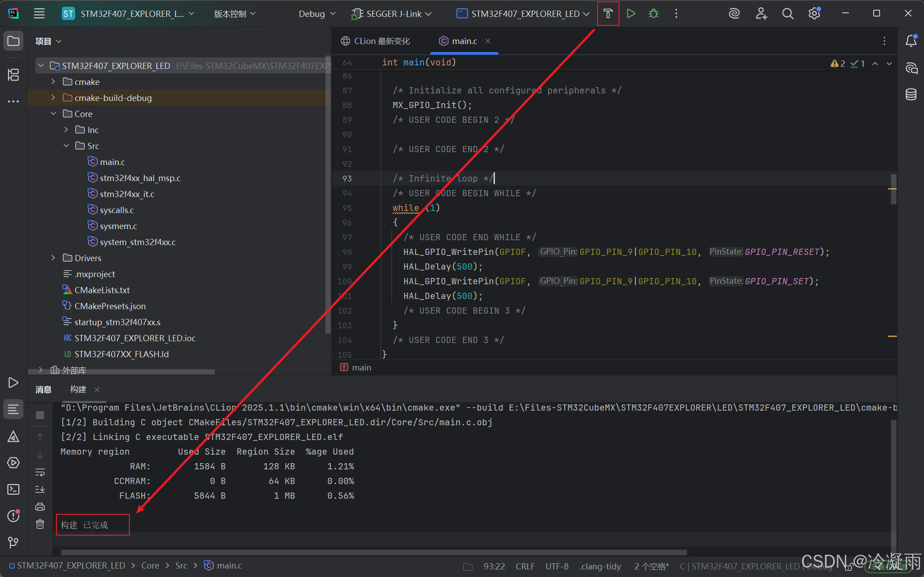The image size is (924, 577).
Task: Close the main.c editor tab
Action: (488, 41)
